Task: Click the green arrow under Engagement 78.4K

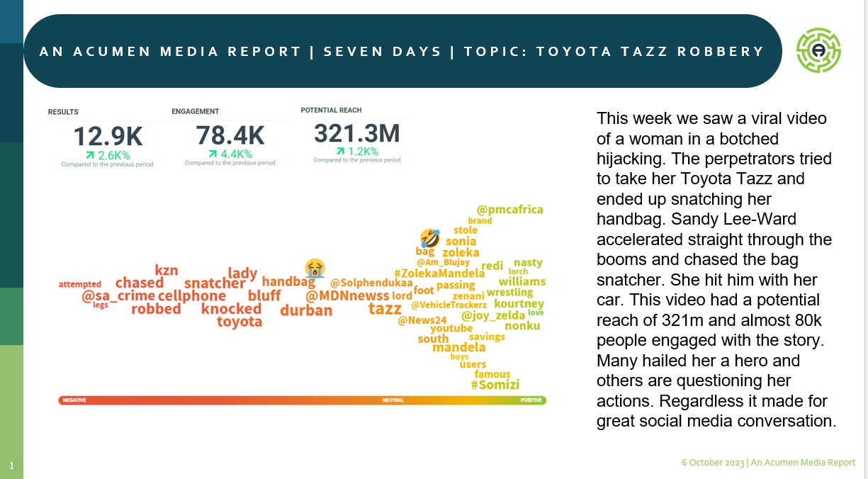Action: click(213, 153)
